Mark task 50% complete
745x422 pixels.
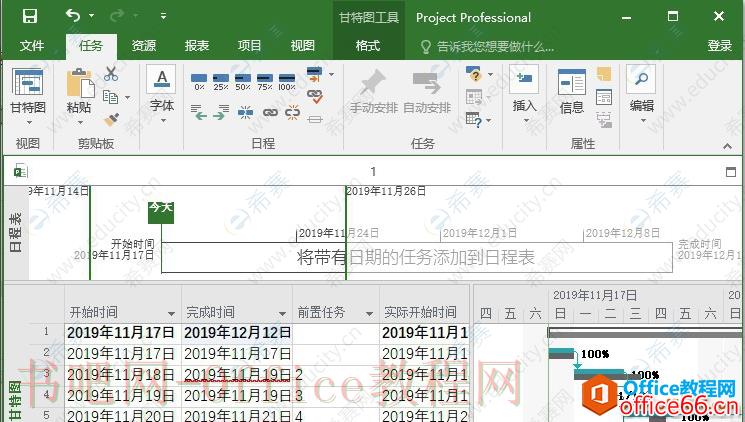point(243,82)
